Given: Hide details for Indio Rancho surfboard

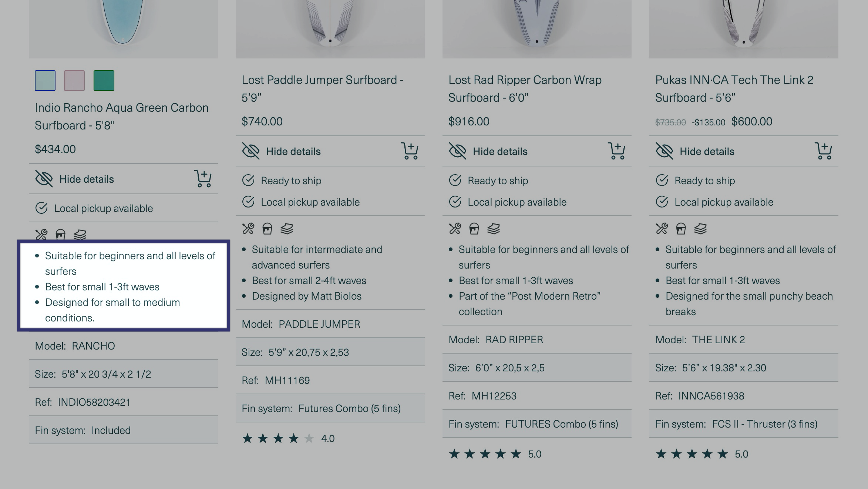Looking at the screenshot, I should coord(75,179).
